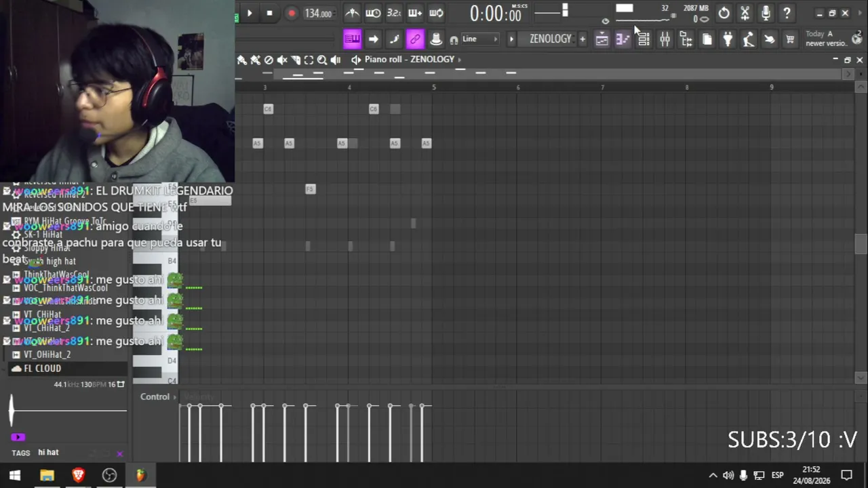Open the content library shopping cart
The height and width of the screenshot is (488, 868).
(x=790, y=39)
